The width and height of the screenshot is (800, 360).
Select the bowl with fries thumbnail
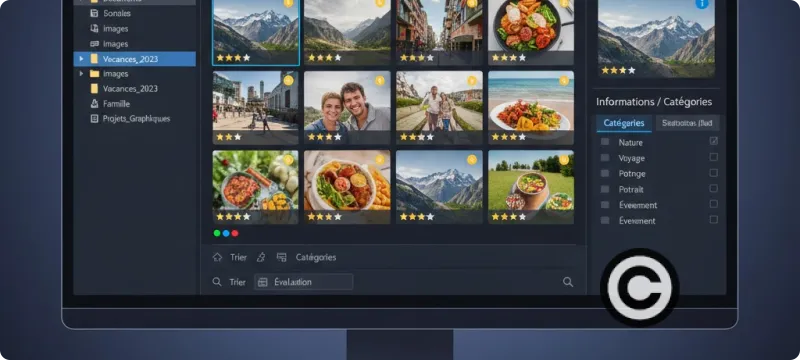[x=347, y=187]
